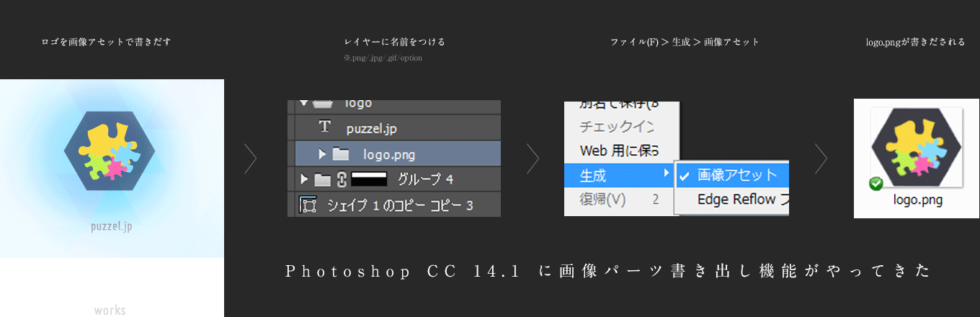Click the black-and-white layer mask on グループ 4
Screen dimensions: 980x317
[x=370, y=179]
